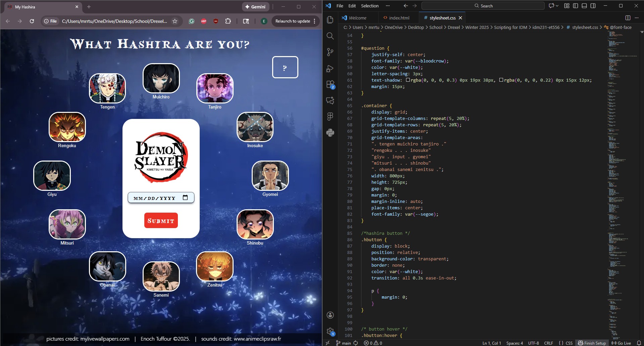Open the Source Control view in activity bar
Screen dimensions: 644x346
pyautogui.click(x=330, y=52)
